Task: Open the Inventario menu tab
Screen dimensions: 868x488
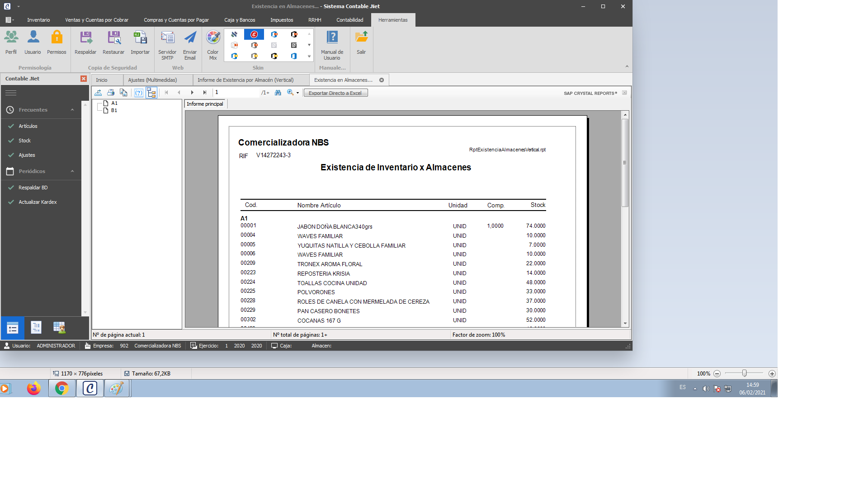Action: [x=38, y=20]
